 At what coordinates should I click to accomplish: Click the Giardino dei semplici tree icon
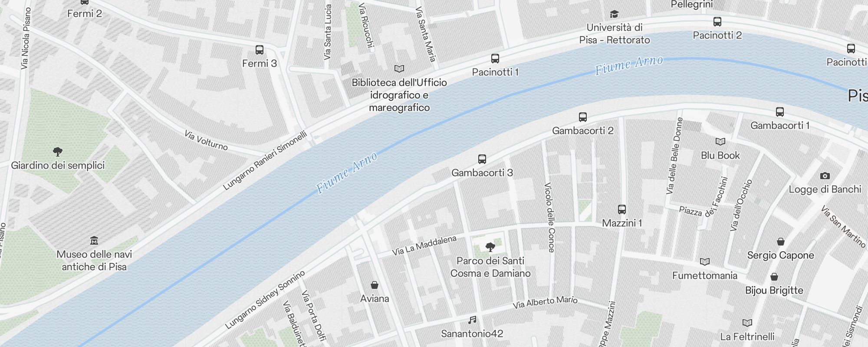pos(57,152)
